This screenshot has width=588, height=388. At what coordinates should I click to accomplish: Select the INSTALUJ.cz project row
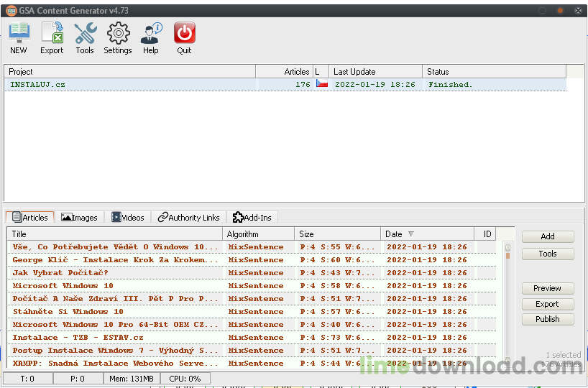tap(129, 85)
